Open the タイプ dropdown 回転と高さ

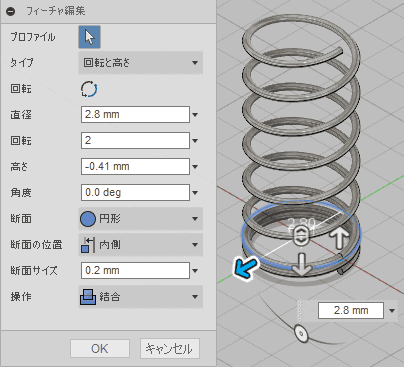click(x=140, y=63)
